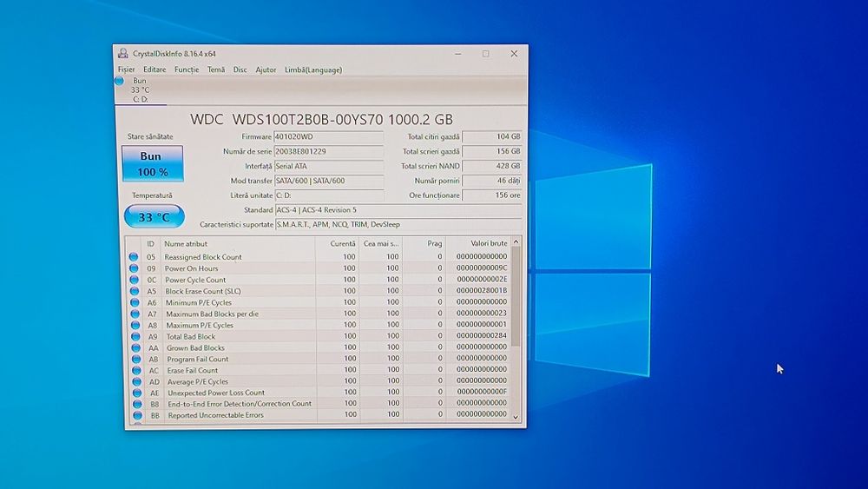
Task: Click the Mod transfer SATA/600 field
Action: coord(329,181)
